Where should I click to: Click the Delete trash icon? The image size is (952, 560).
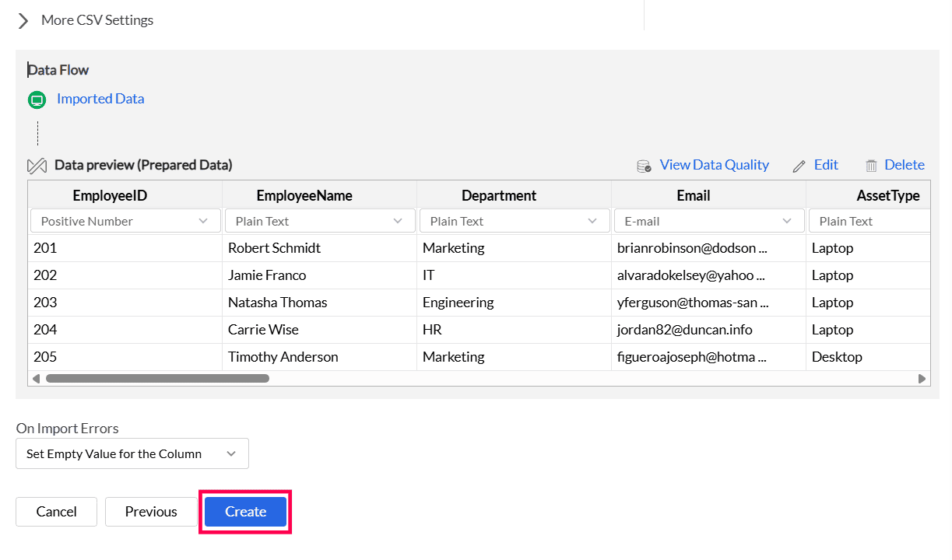pyautogui.click(x=871, y=166)
